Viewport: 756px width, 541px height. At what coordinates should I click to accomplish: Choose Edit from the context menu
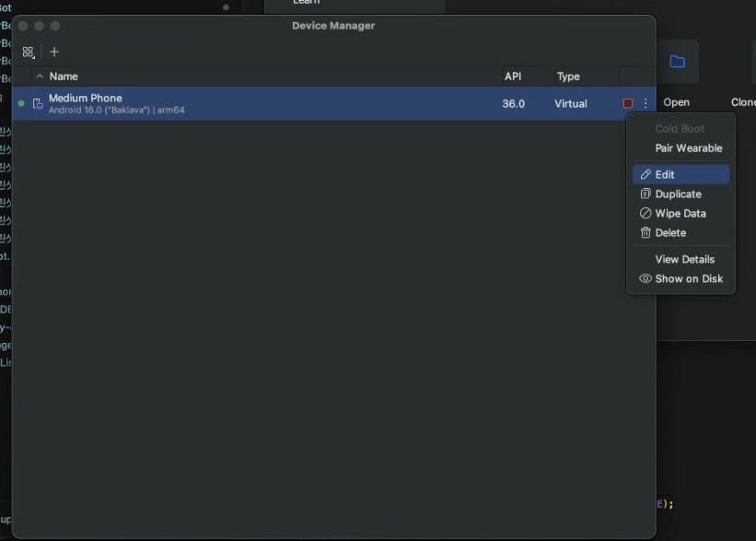coord(680,174)
